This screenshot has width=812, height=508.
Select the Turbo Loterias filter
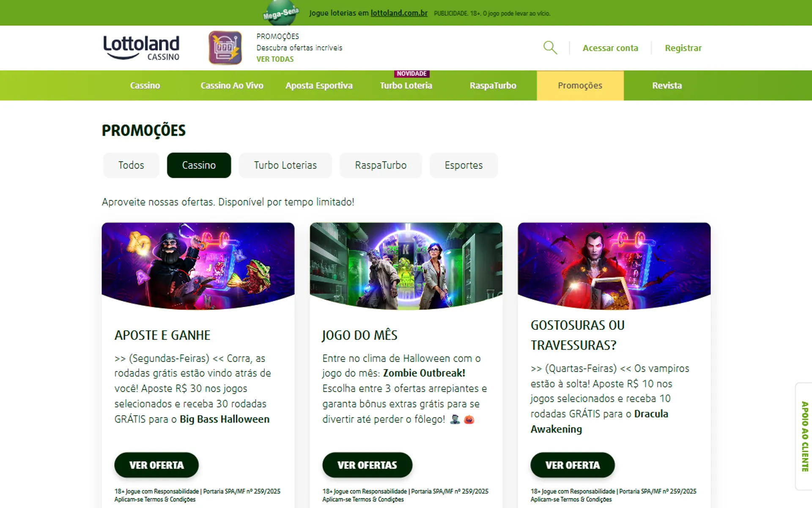point(285,165)
